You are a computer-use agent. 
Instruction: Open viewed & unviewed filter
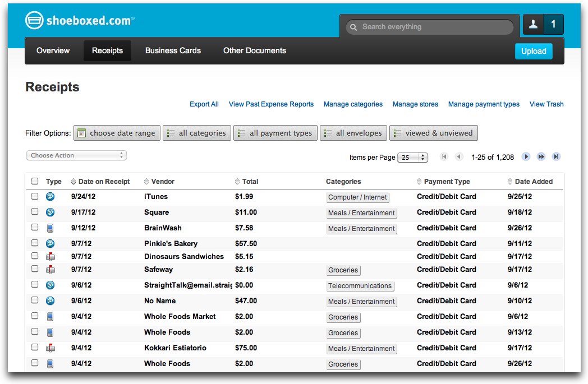[434, 133]
